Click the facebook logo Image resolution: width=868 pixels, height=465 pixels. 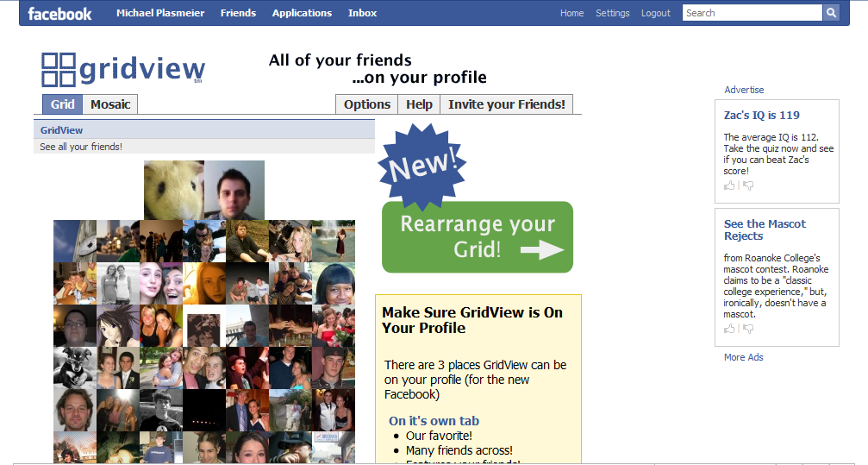(x=59, y=13)
